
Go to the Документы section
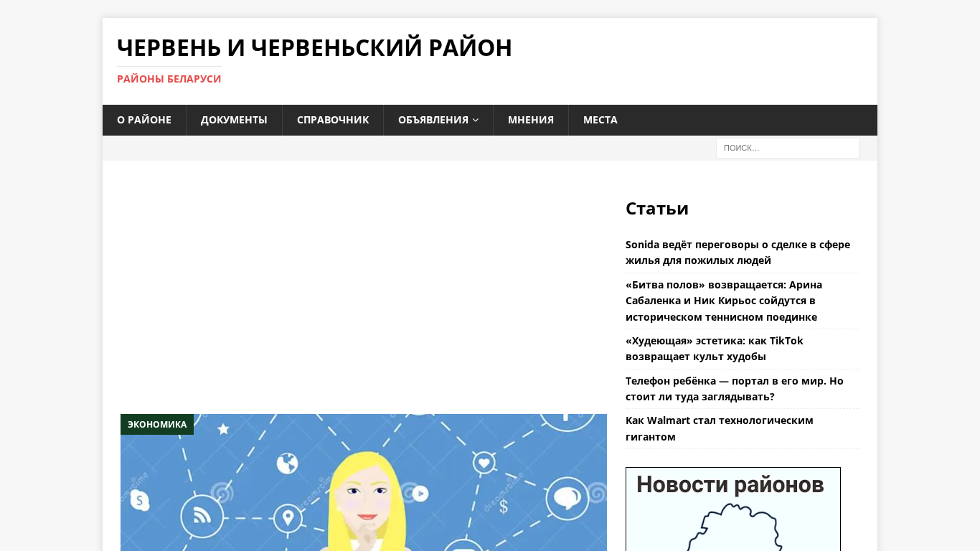[x=234, y=120]
